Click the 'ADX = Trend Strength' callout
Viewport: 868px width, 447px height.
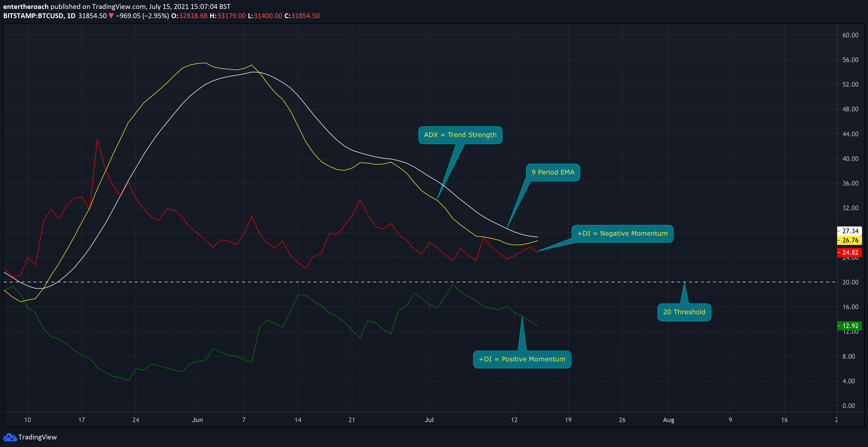pyautogui.click(x=460, y=135)
